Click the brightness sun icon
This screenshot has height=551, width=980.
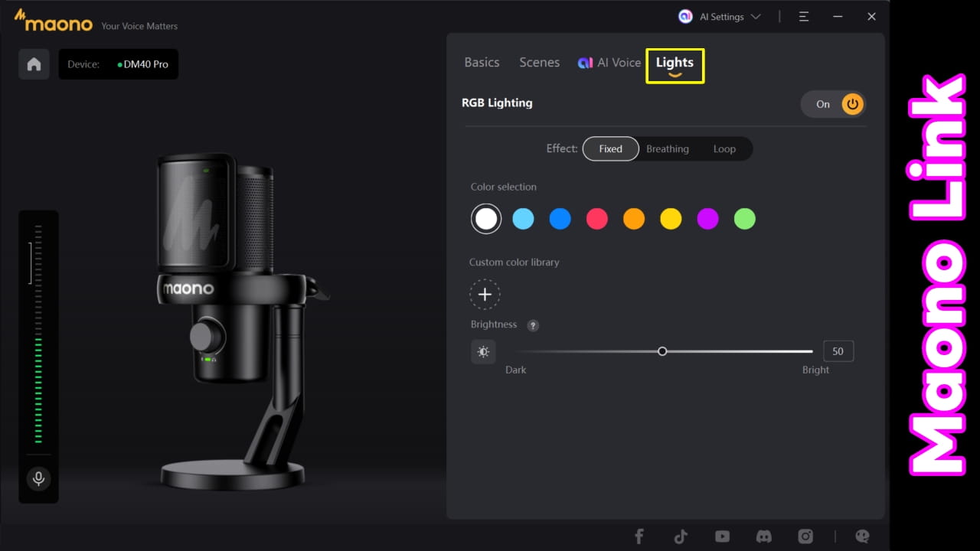(483, 352)
